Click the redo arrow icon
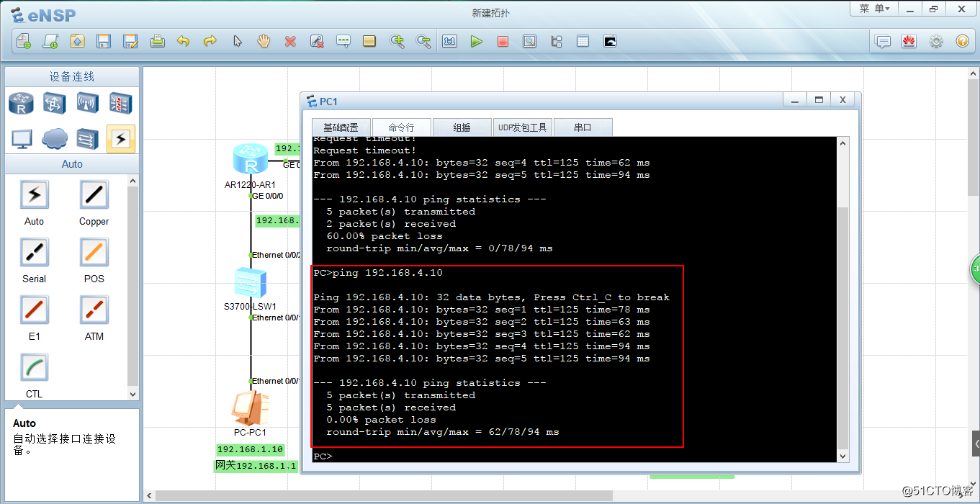The width and height of the screenshot is (980, 504). coord(210,41)
